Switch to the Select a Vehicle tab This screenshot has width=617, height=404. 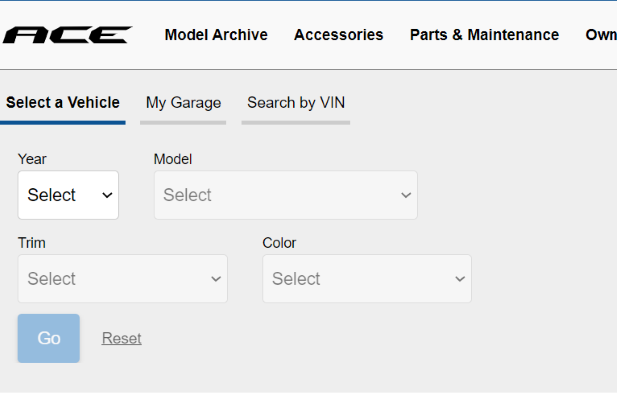[62, 103]
